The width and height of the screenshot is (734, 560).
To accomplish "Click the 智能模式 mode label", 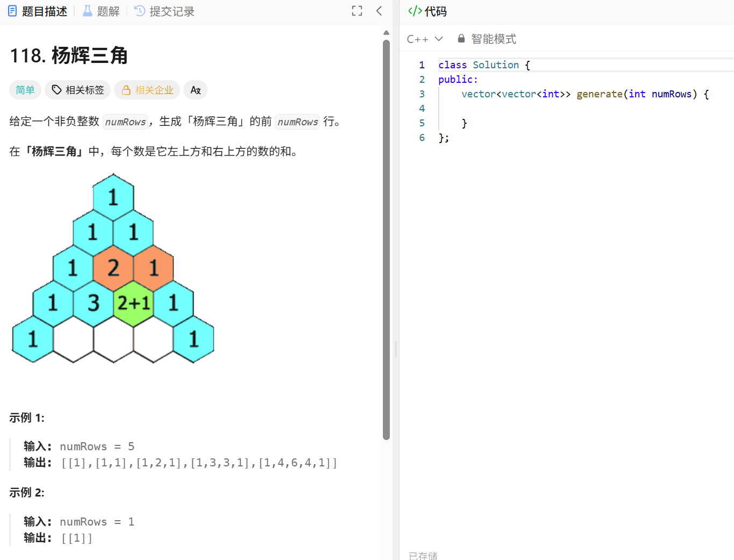I will pos(493,38).
